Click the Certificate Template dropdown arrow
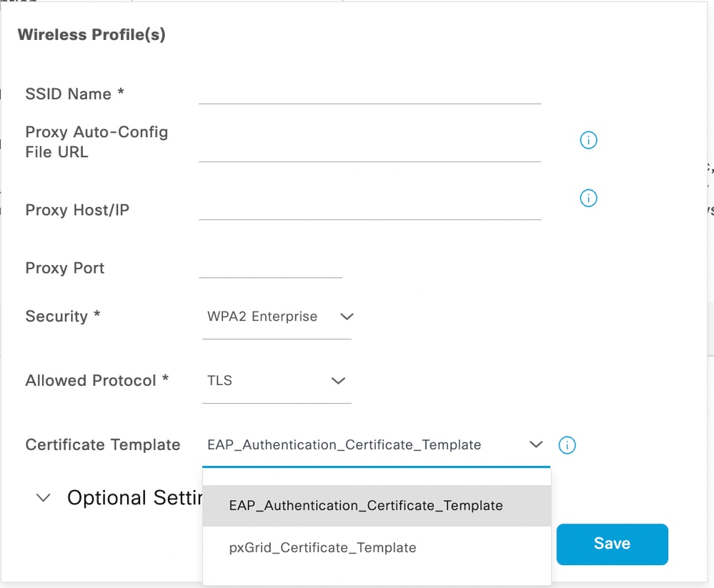 (x=536, y=444)
